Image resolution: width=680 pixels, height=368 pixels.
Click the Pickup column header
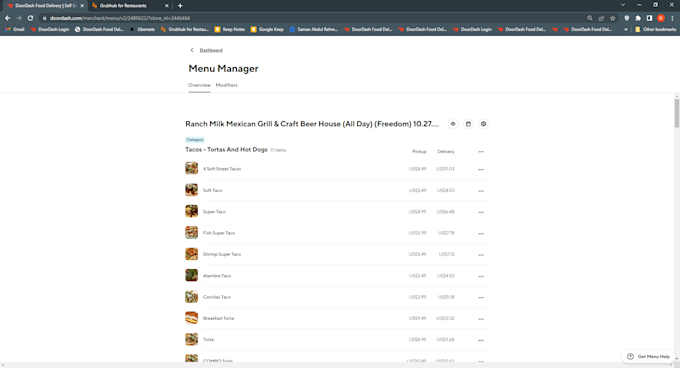point(419,152)
